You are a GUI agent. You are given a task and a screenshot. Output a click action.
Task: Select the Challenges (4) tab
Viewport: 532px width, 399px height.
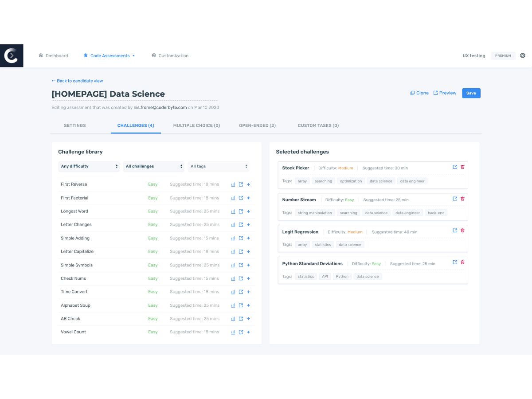(136, 125)
